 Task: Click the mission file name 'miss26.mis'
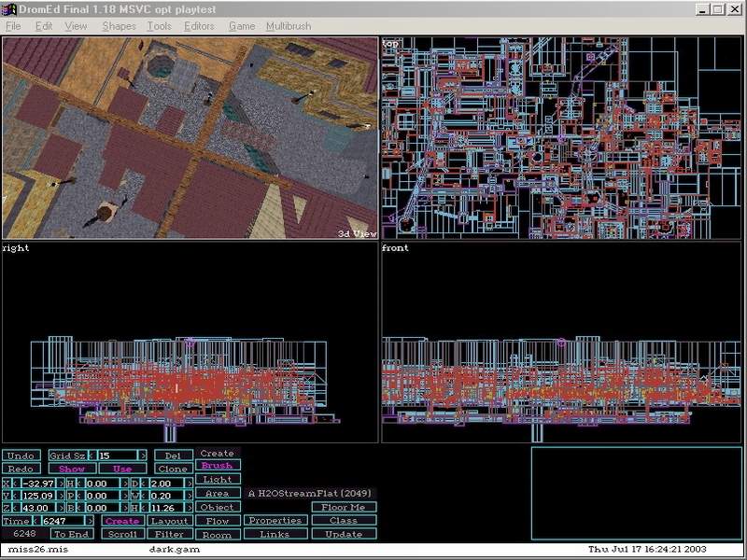38,550
